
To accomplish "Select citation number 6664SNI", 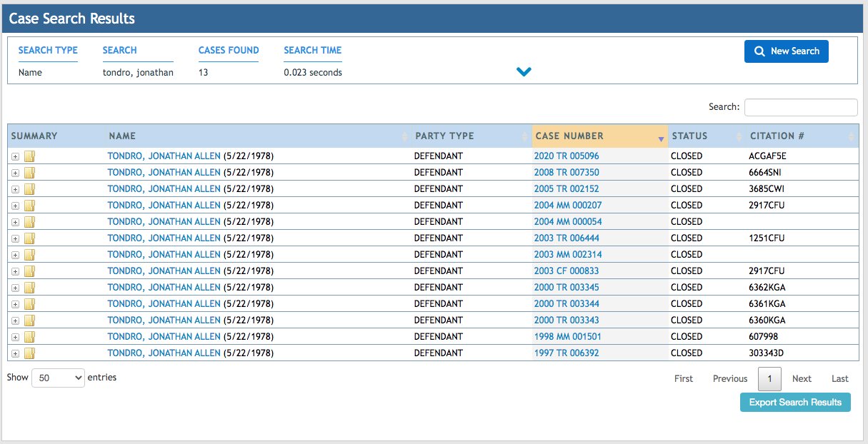I will click(x=765, y=172).
